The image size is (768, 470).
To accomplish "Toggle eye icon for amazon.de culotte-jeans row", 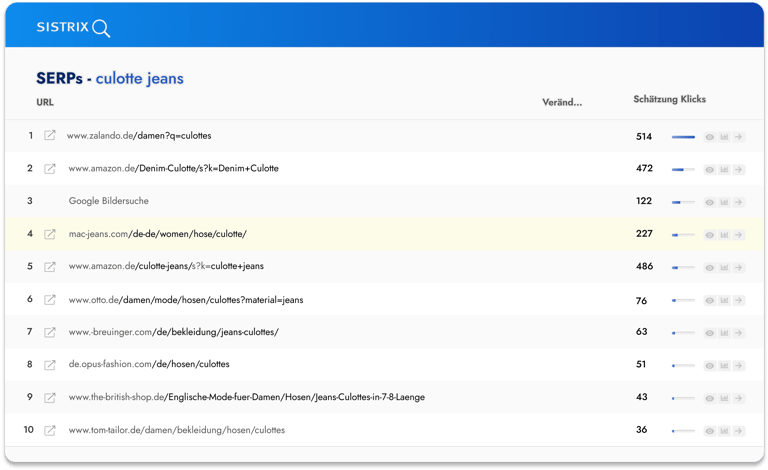I will point(709,268).
